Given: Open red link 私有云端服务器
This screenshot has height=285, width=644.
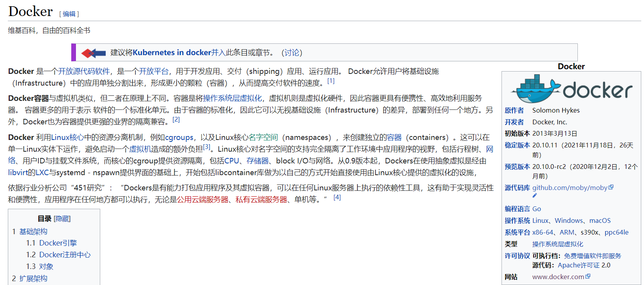Looking at the screenshot, I should pos(262,200).
